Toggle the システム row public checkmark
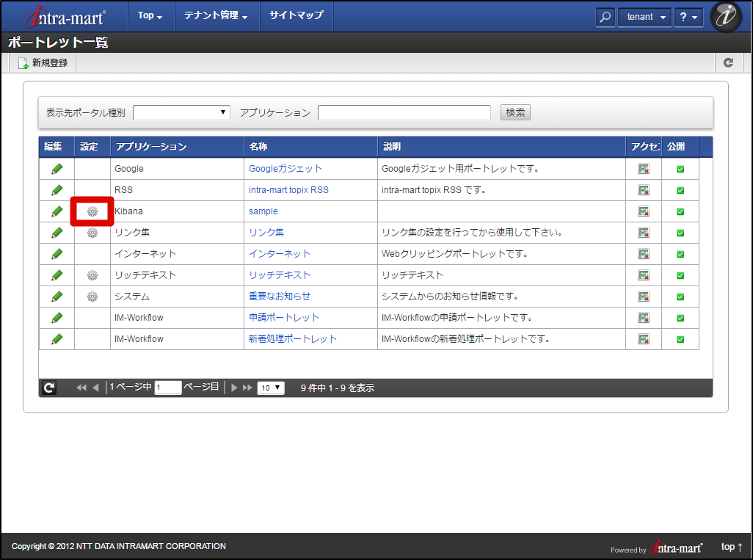The width and height of the screenshot is (753, 560). tap(680, 296)
